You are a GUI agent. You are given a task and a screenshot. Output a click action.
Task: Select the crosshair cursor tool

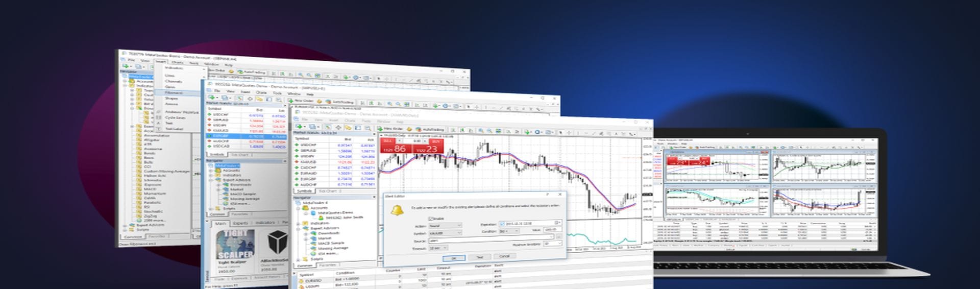point(569,132)
